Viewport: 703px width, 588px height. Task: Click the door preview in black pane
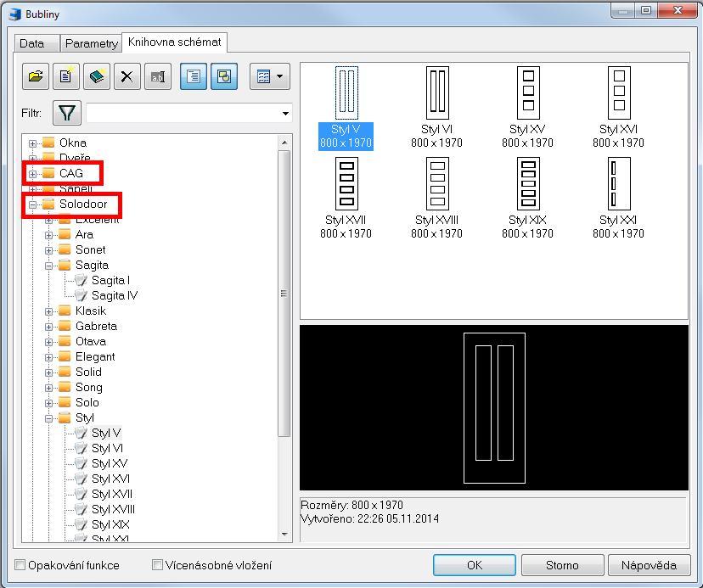pyautogui.click(x=494, y=408)
